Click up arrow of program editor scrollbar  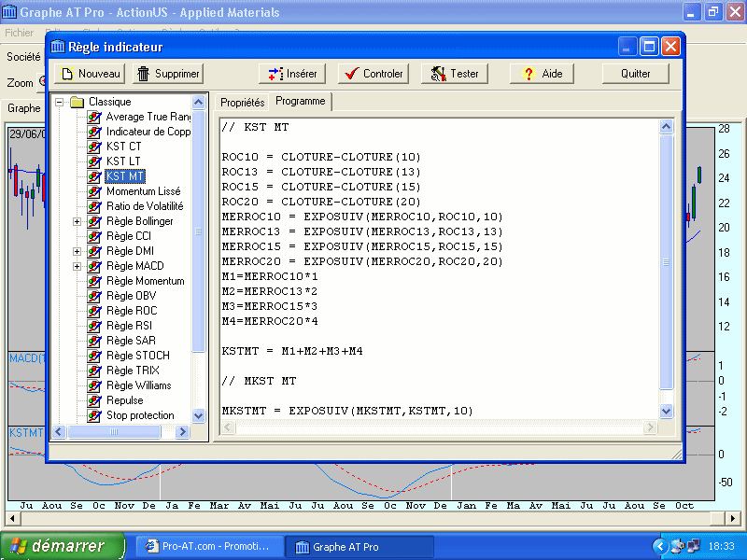coord(666,127)
